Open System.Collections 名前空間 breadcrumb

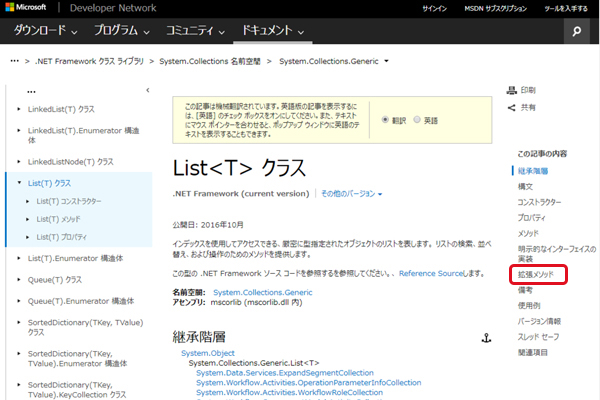(x=210, y=61)
